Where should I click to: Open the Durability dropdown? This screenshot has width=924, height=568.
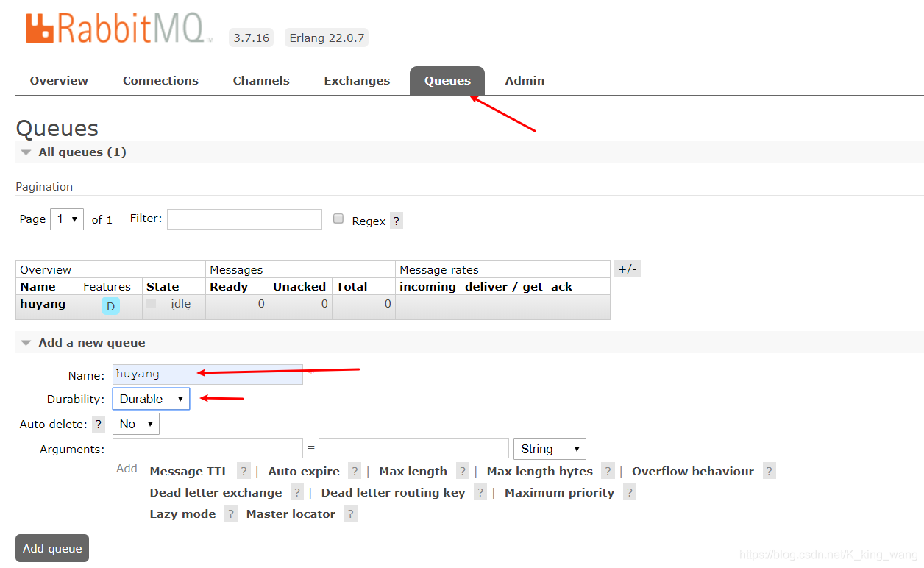click(151, 399)
